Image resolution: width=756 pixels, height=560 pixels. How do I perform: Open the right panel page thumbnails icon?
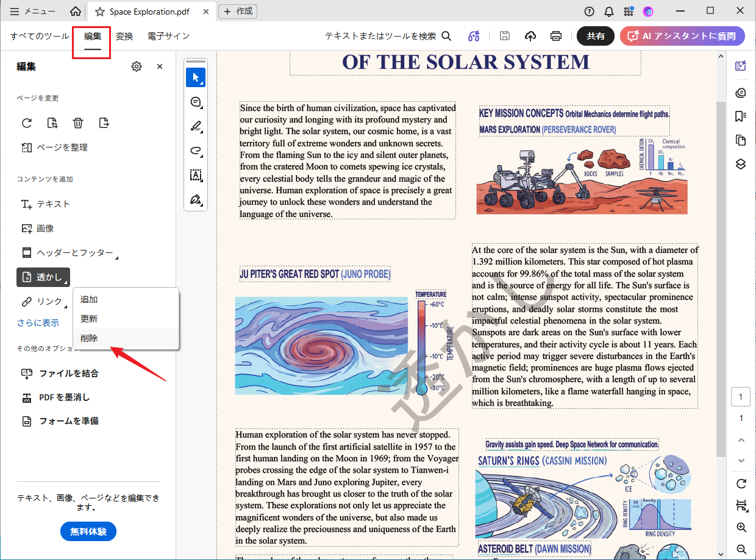pyautogui.click(x=741, y=140)
